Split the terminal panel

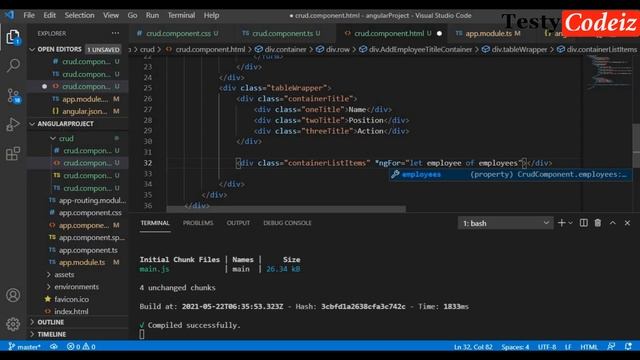coord(584,223)
